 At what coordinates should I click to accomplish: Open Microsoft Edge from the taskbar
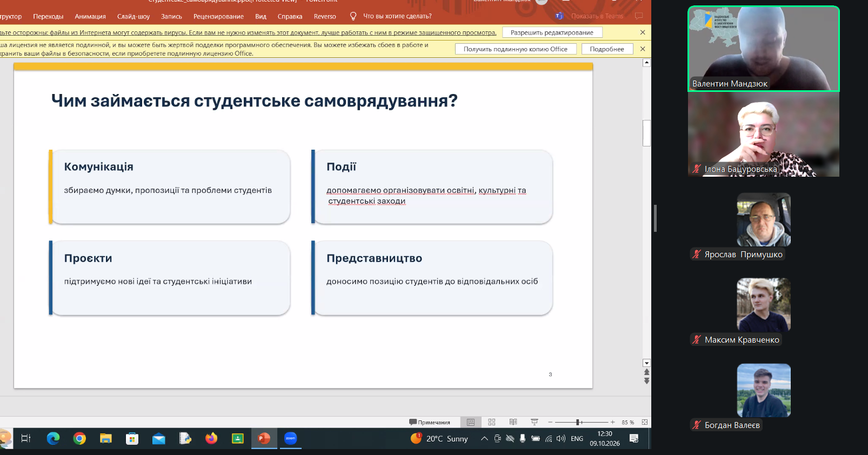(53, 438)
